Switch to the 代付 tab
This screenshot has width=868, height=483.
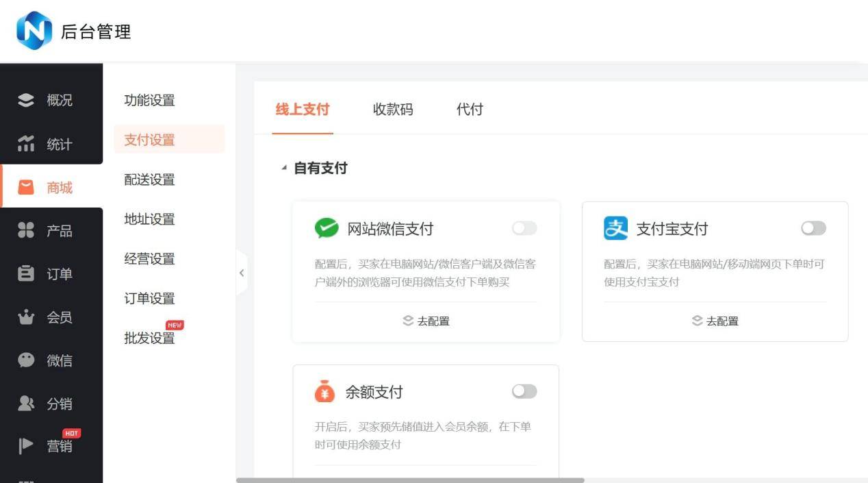[x=470, y=110]
